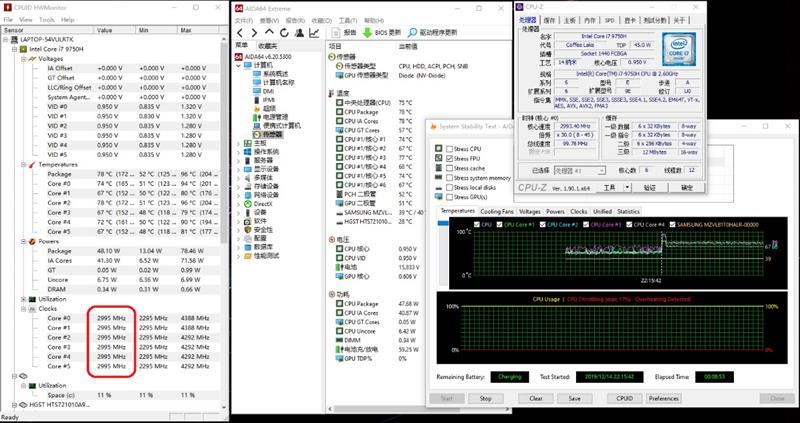Open the AIDA64 工具(T) menu
The image size is (800, 423).
pos(347,20)
